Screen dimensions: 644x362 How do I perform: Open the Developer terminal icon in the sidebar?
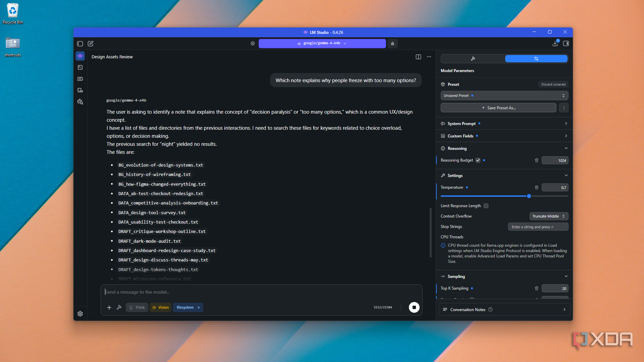point(80,67)
